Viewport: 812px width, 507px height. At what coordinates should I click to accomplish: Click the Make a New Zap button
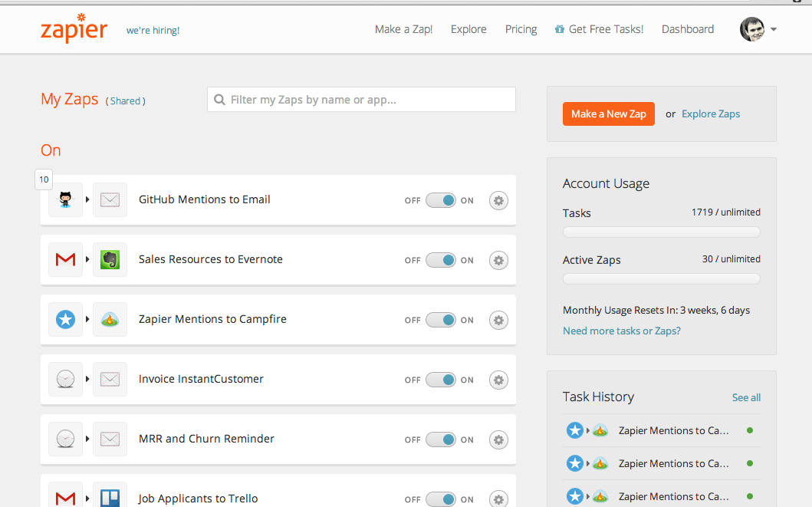tap(609, 114)
